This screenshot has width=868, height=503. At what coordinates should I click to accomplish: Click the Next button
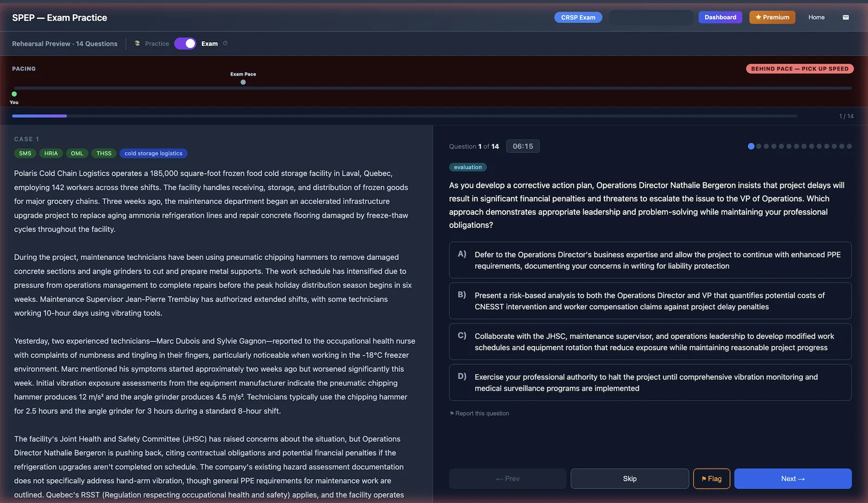pyautogui.click(x=793, y=479)
